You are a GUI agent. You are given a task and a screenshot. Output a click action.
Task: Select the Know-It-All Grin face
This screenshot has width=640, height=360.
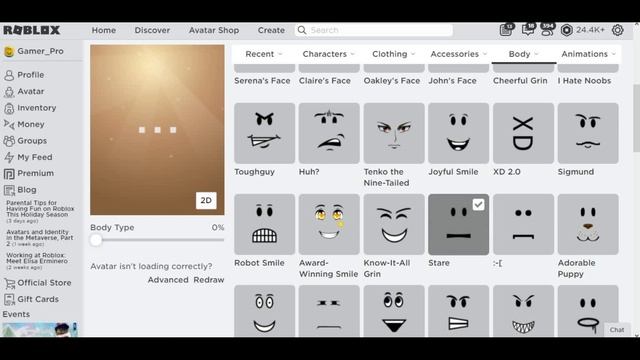pos(394,224)
